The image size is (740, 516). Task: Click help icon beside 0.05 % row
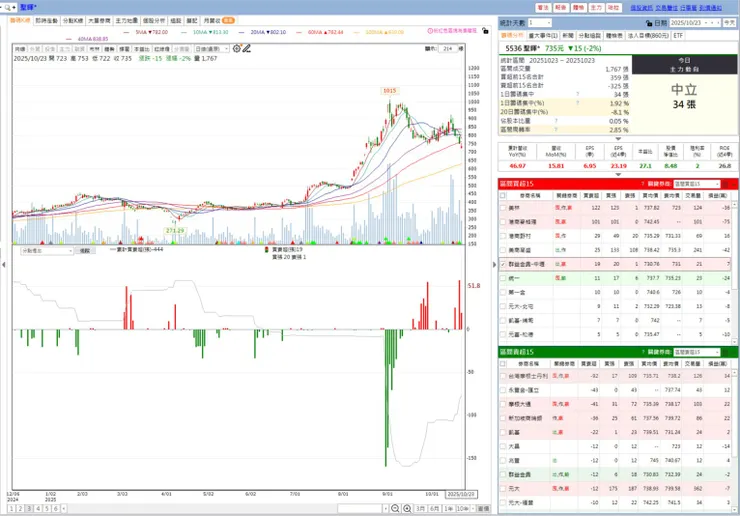[556, 121]
